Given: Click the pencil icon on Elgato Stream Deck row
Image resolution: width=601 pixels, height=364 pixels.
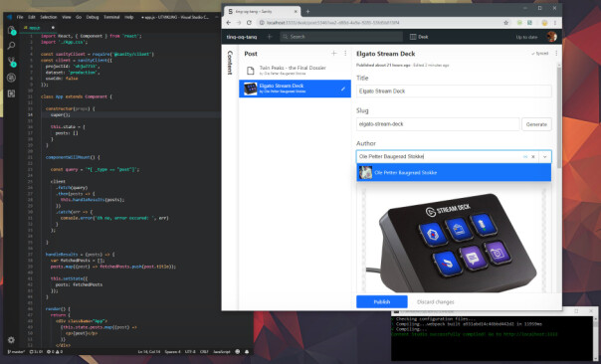Looking at the screenshot, I should point(343,89).
